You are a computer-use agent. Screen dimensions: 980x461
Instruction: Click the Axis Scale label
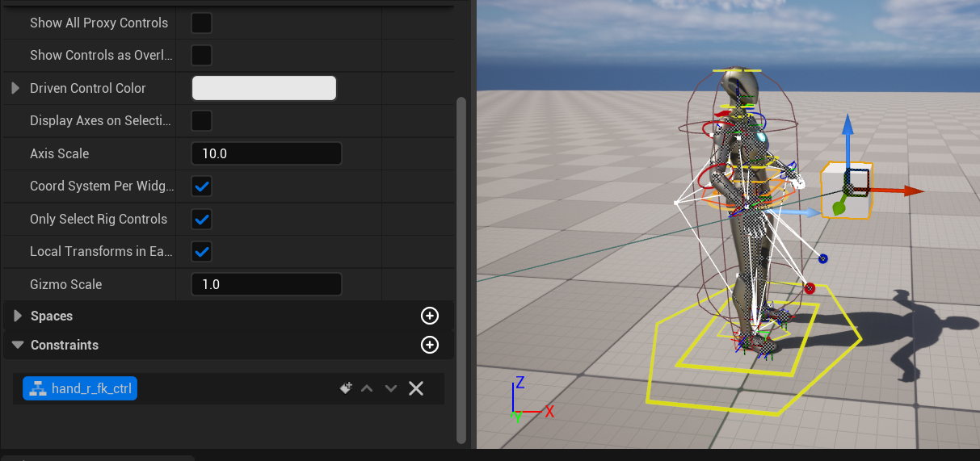(x=59, y=153)
